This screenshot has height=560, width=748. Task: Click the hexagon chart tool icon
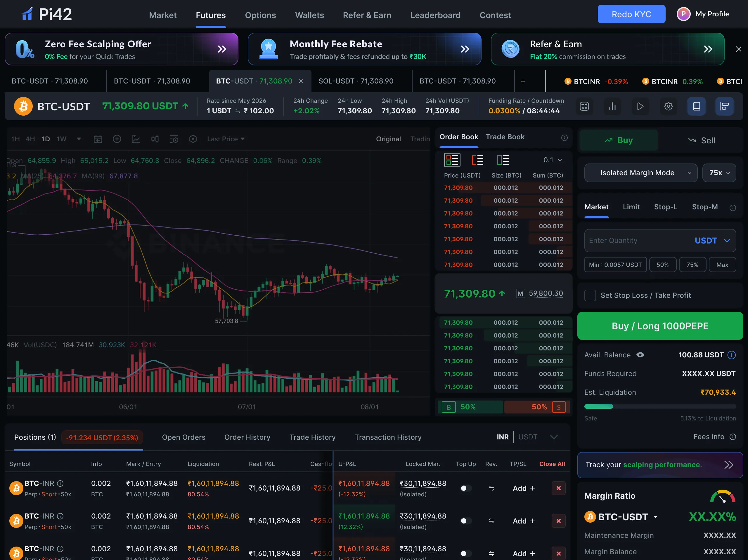click(x=193, y=139)
